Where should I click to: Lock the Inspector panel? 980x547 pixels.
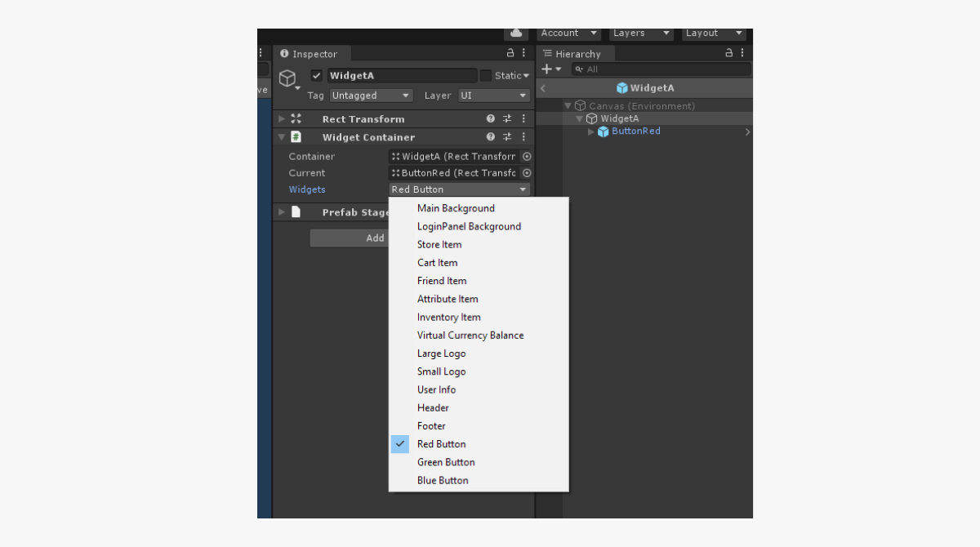510,53
